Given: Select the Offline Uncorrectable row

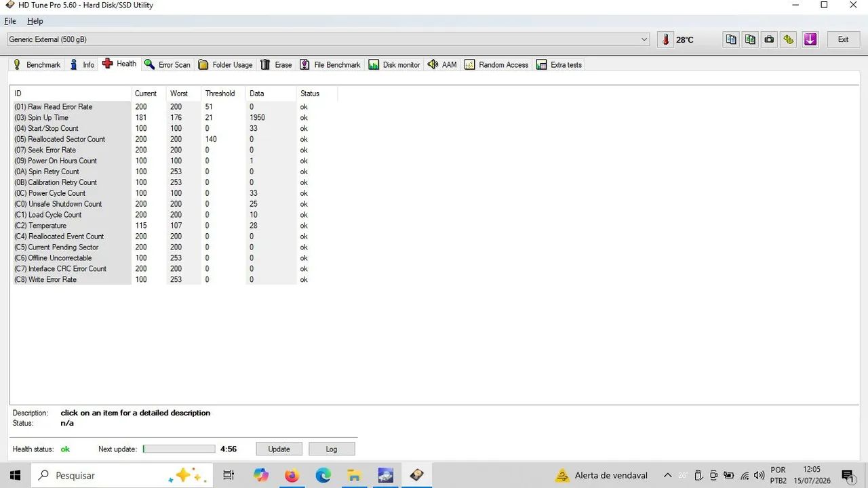Looking at the screenshot, I should coord(174,258).
